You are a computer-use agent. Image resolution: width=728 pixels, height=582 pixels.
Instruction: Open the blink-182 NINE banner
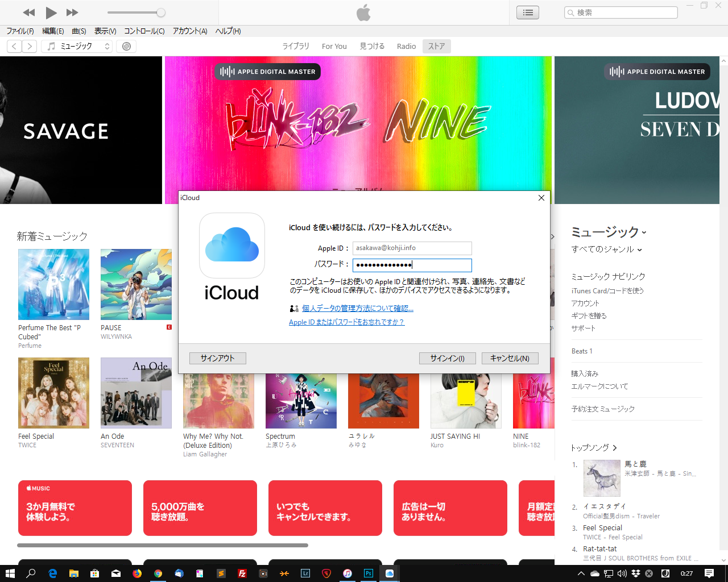(358, 123)
